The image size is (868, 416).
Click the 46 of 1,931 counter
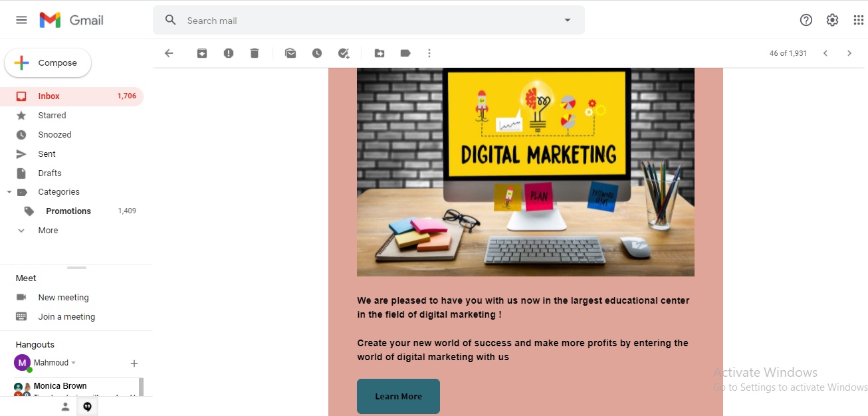pos(788,53)
